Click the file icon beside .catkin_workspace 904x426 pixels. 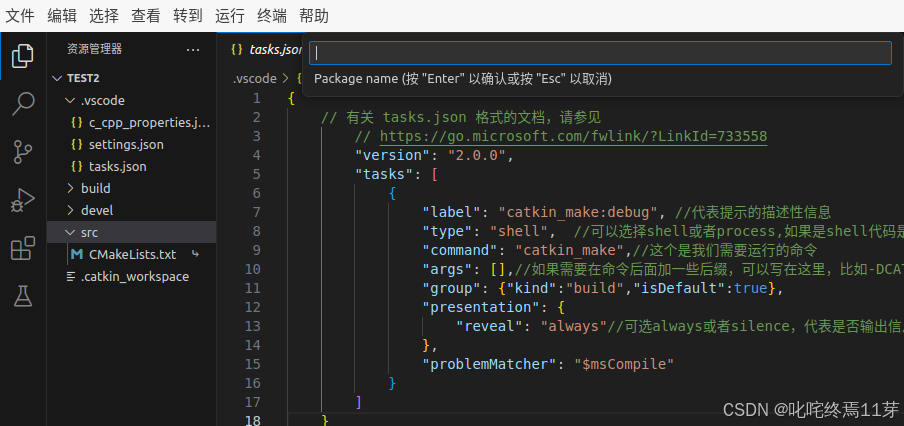71,277
